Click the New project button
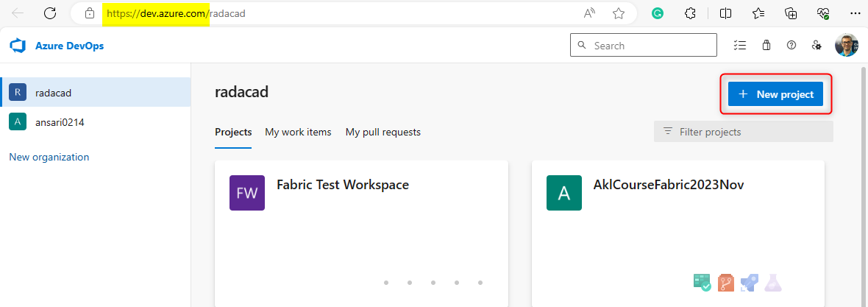This screenshot has width=868, height=307. [x=775, y=94]
